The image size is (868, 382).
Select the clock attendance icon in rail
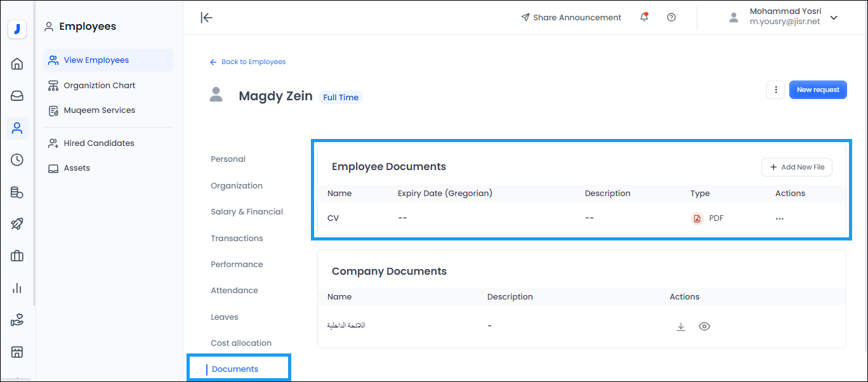[x=17, y=160]
